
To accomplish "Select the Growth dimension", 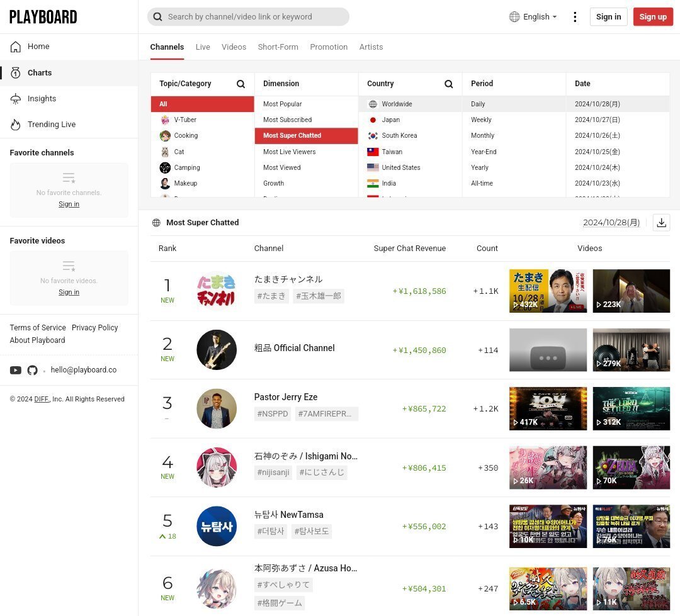I will 306,183.
